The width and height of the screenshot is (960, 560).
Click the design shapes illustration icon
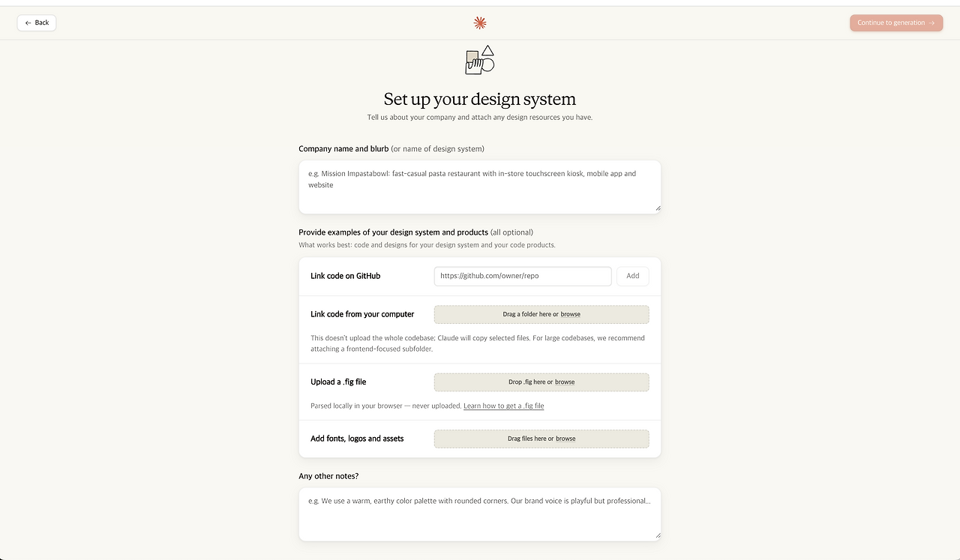(x=480, y=60)
